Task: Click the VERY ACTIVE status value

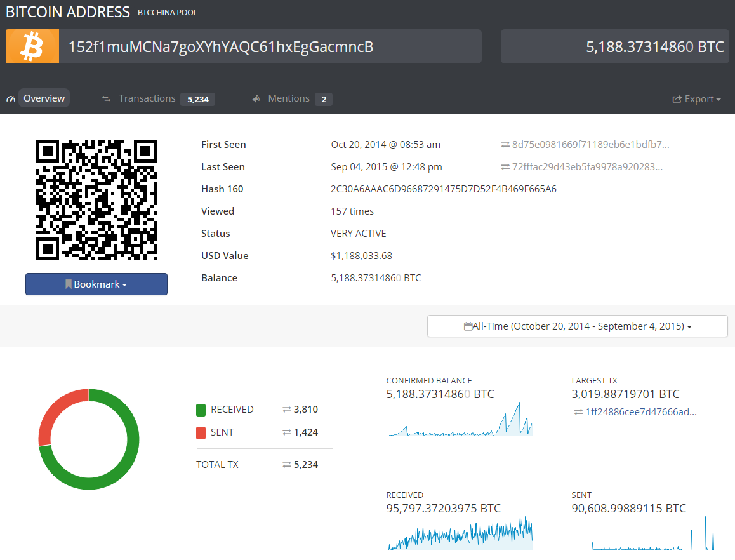Action: point(359,234)
